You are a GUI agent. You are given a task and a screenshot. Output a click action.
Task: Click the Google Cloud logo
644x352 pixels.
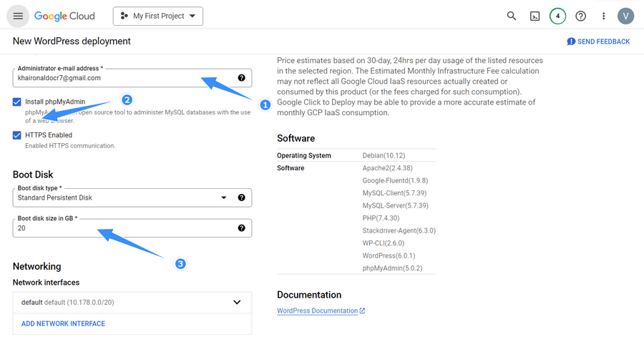pos(64,16)
